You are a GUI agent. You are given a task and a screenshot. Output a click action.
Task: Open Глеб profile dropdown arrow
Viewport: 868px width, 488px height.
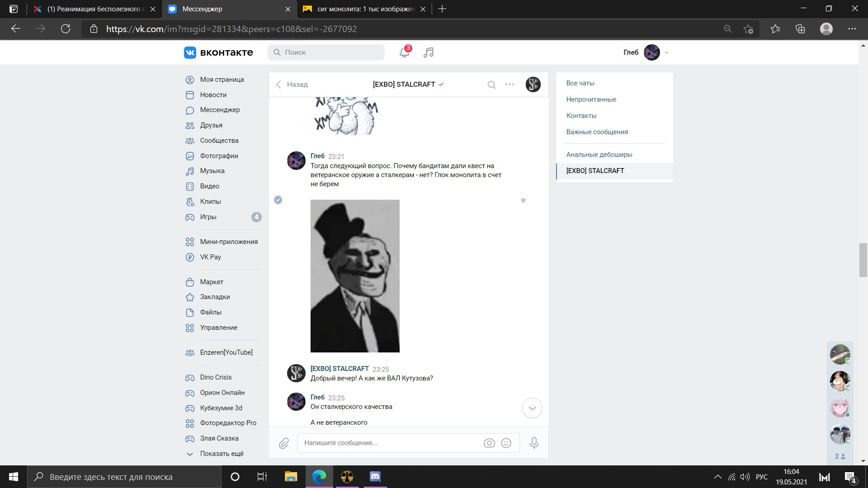point(666,53)
